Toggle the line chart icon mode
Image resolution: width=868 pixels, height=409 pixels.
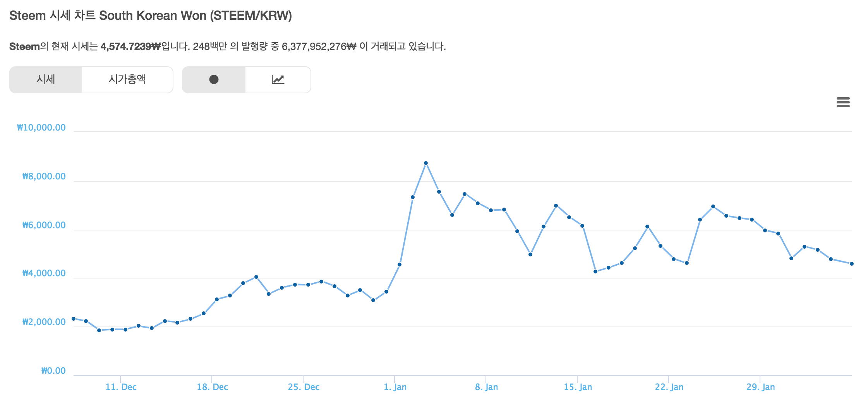click(278, 79)
